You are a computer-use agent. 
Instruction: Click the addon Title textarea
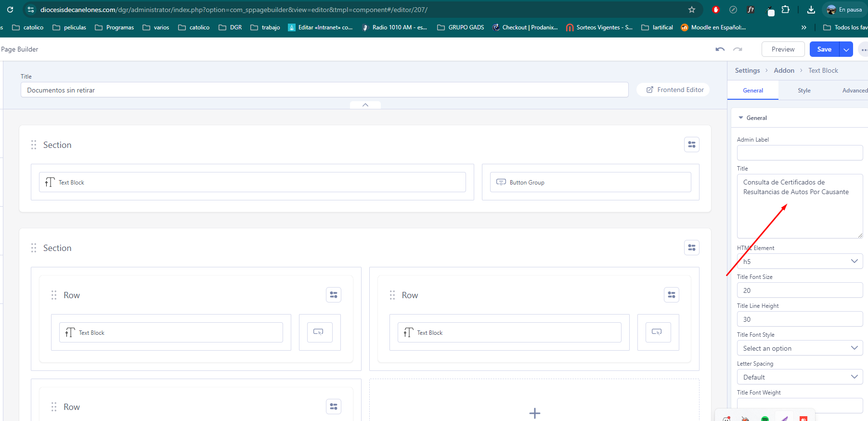pyautogui.click(x=800, y=206)
